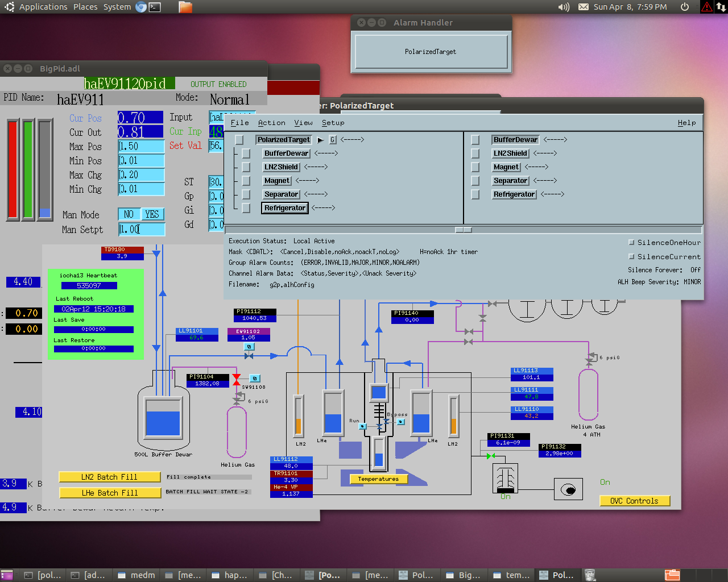
Task: Open the volume control in system tray
Action: click(x=564, y=7)
